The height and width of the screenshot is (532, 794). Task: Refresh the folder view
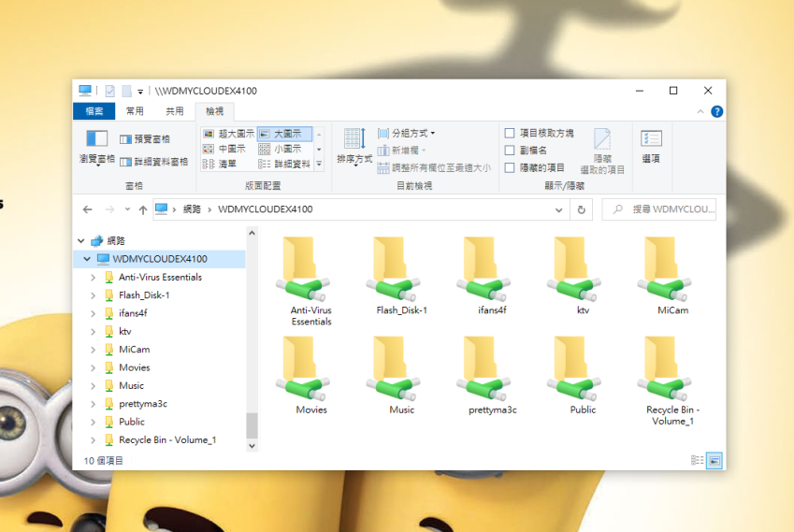coord(582,209)
